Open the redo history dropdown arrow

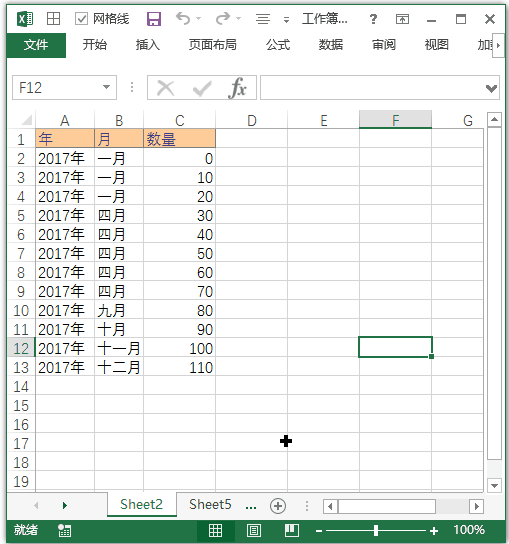(238, 18)
